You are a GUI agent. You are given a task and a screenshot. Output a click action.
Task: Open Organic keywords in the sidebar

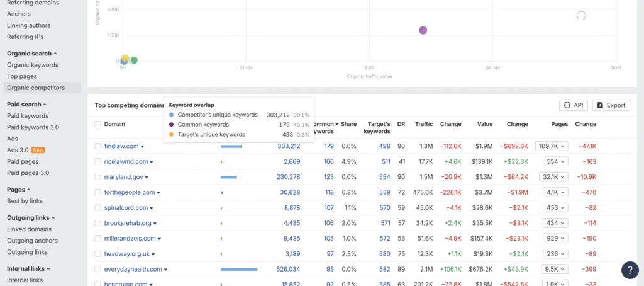(33, 65)
